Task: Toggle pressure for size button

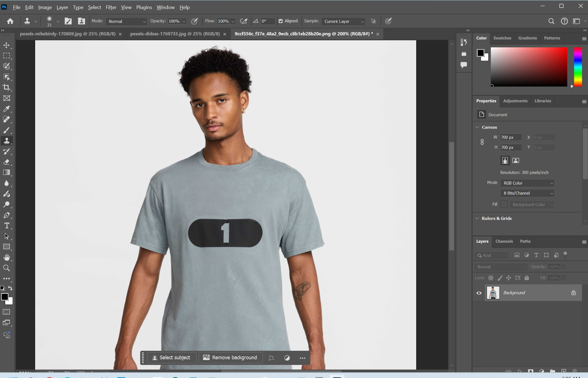Action: (388, 21)
